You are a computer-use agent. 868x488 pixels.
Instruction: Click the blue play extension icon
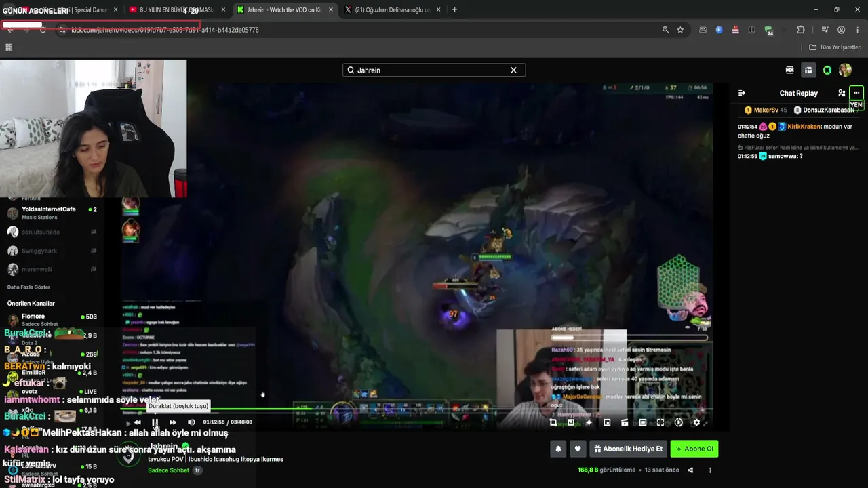click(x=719, y=30)
